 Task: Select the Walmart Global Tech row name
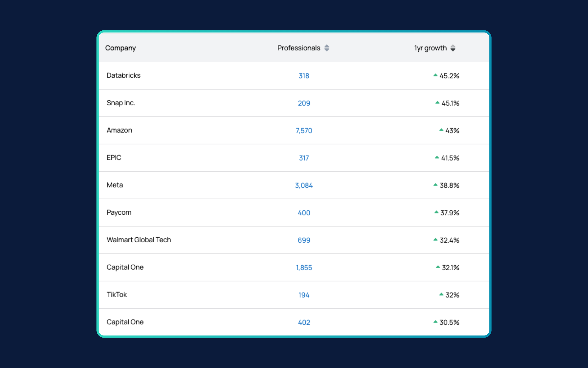139,240
